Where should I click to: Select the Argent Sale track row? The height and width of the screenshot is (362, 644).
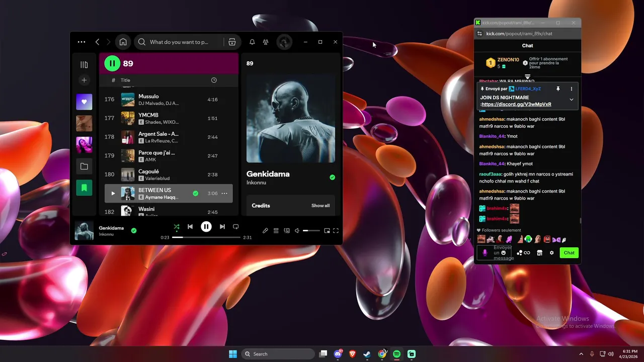pyautogui.click(x=169, y=137)
